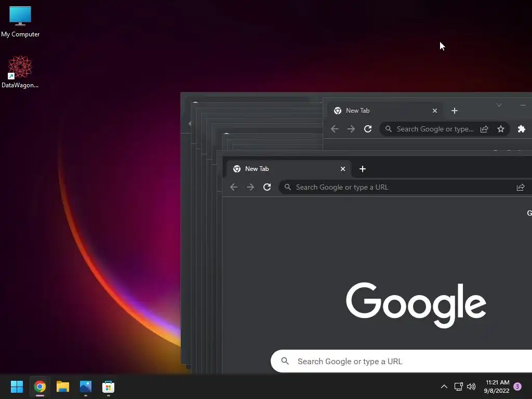Screen dimensions: 532x399
Task: Open the clock showing 11:21 AM
Action: point(497,387)
